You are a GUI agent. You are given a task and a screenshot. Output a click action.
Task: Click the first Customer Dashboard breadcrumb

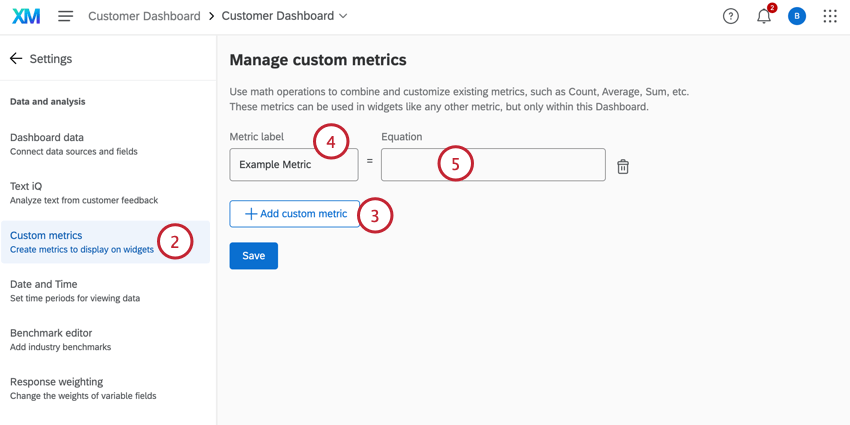pos(144,16)
